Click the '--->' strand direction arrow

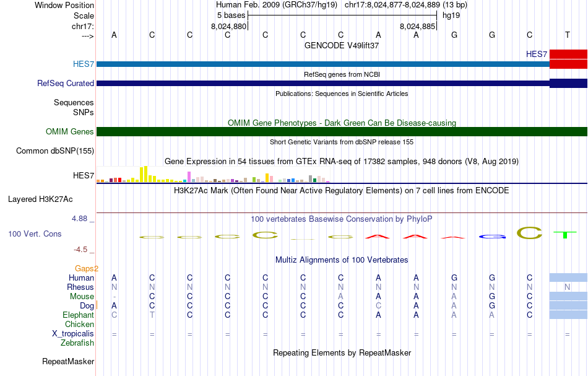pyautogui.click(x=87, y=37)
